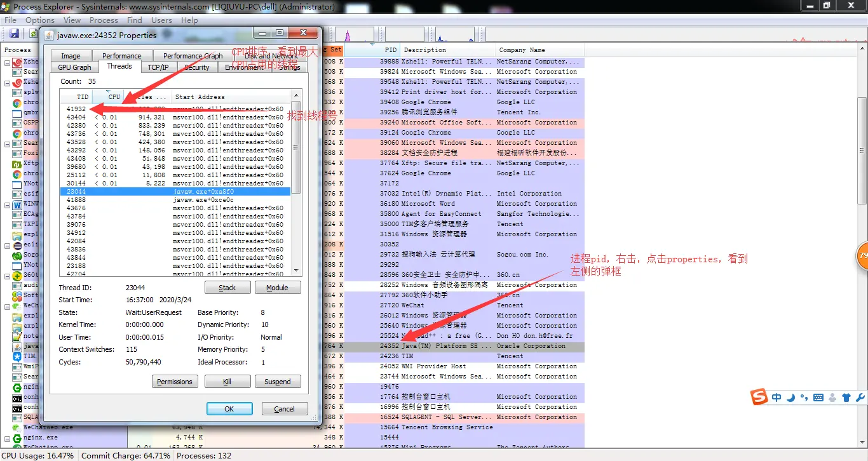Sort threads by the CPU column header
Screen dimensions: 868x461
[109, 97]
